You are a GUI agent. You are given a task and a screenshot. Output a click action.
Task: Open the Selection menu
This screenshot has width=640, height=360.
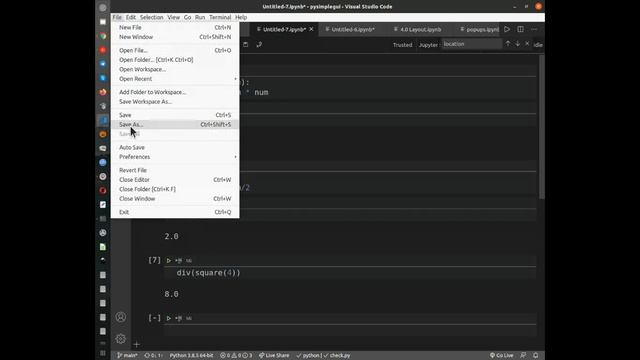click(151, 17)
